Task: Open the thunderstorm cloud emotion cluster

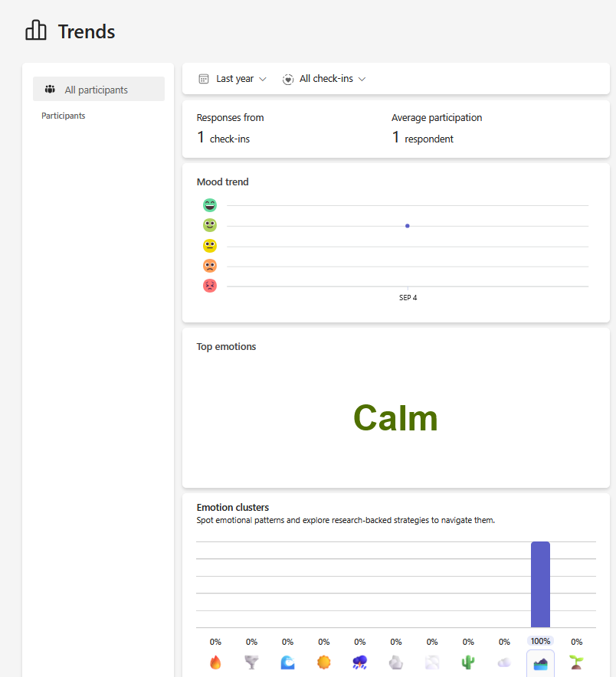Action: [360, 662]
